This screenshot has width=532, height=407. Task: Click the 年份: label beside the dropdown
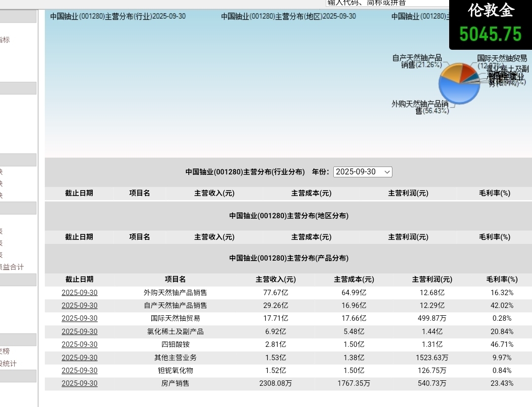click(x=320, y=172)
